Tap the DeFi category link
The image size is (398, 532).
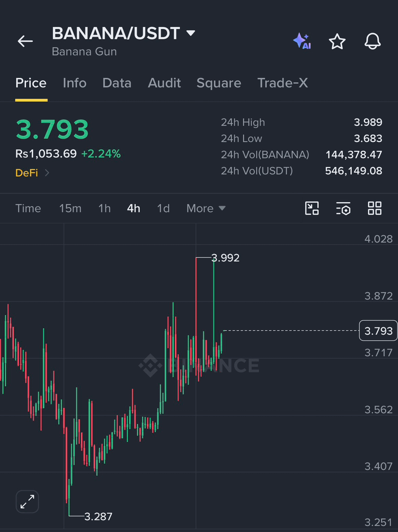tap(26, 173)
